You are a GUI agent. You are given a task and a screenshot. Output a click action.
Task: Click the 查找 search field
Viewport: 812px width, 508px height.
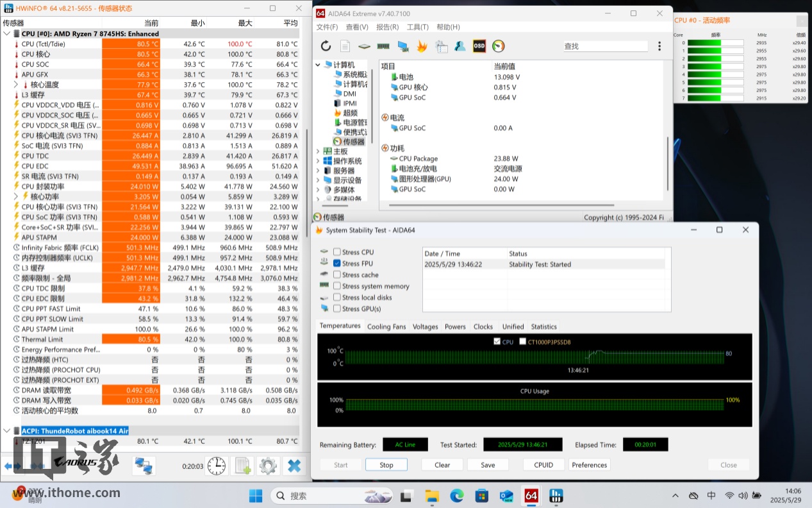tap(605, 46)
